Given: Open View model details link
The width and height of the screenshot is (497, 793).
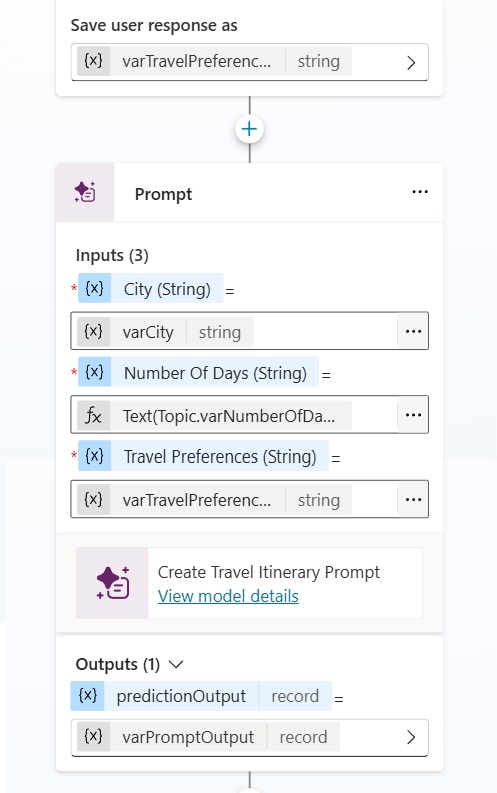Looking at the screenshot, I should point(228,596).
